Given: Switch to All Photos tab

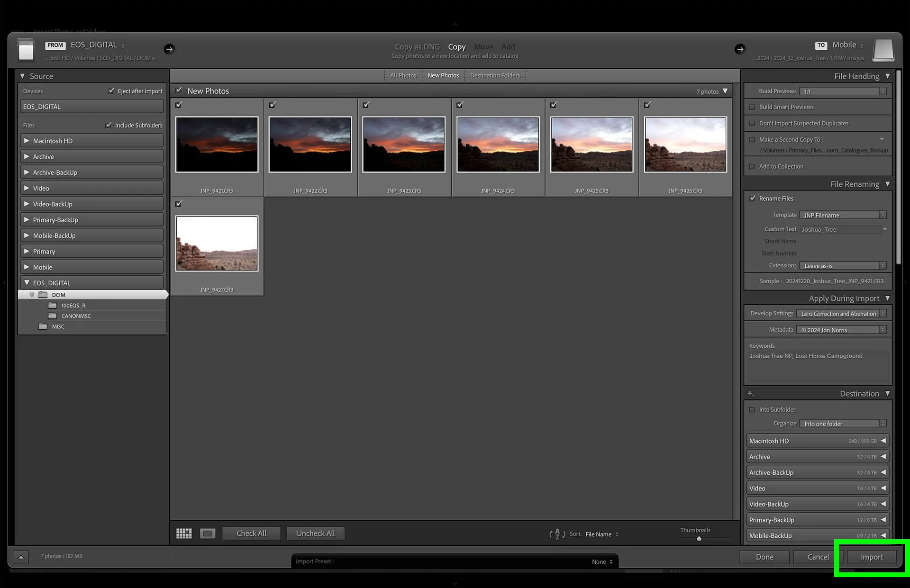Looking at the screenshot, I should [403, 75].
